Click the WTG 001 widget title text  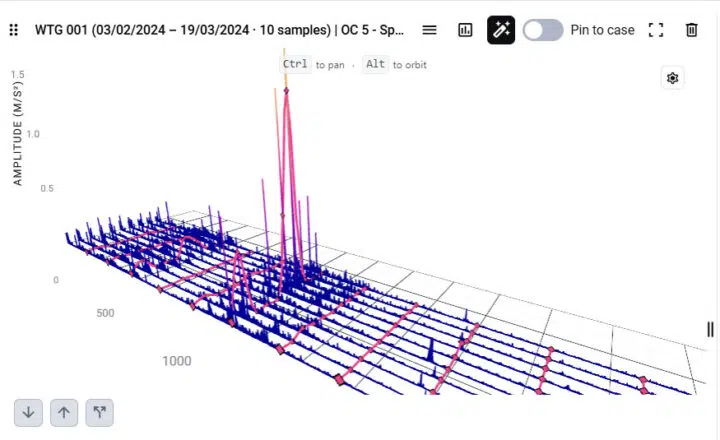[219, 30]
